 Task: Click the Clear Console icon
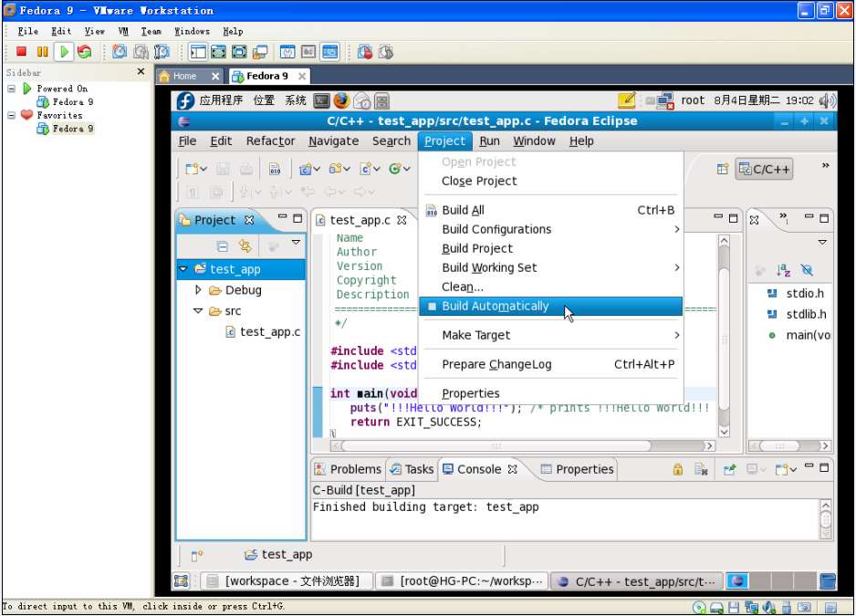pyautogui.click(x=701, y=469)
